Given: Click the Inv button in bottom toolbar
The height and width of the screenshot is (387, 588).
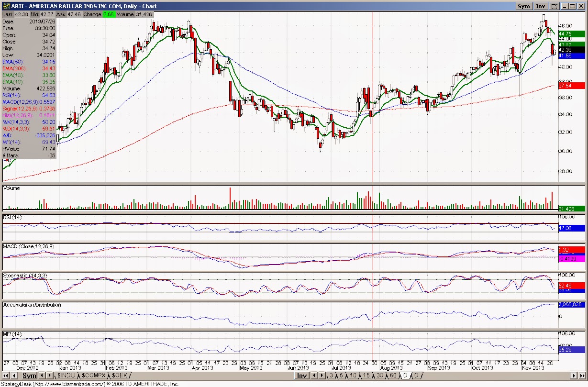Looking at the screenshot, I should pyautogui.click(x=302, y=376).
